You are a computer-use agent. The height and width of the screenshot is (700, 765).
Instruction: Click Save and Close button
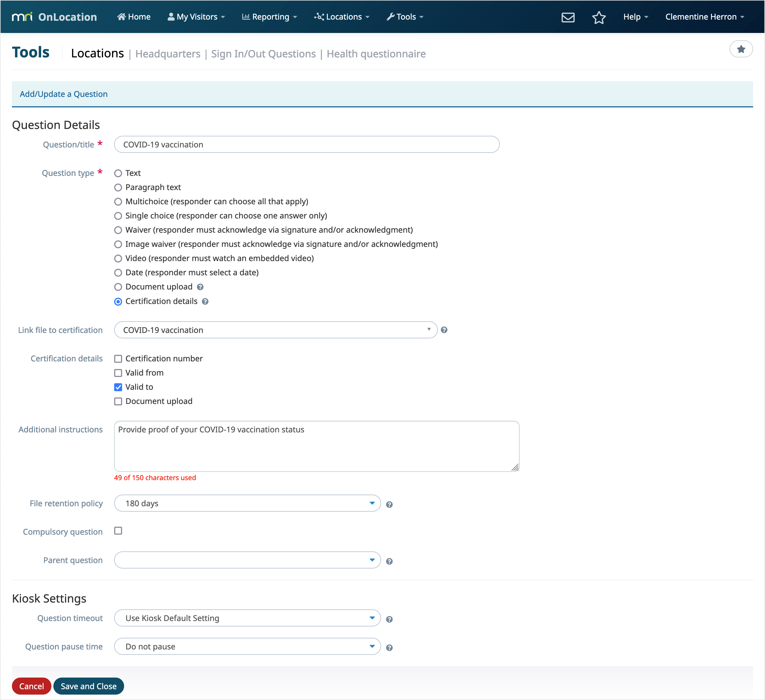[88, 686]
